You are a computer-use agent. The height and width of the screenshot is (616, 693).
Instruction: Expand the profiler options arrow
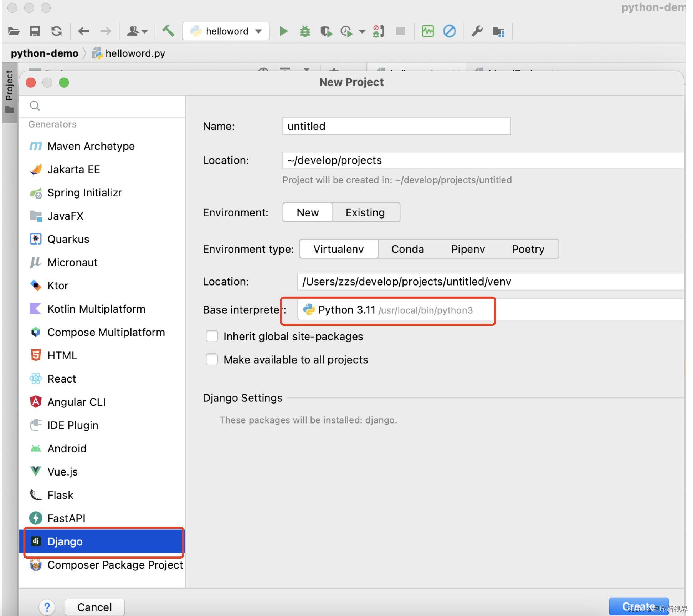[x=362, y=32]
